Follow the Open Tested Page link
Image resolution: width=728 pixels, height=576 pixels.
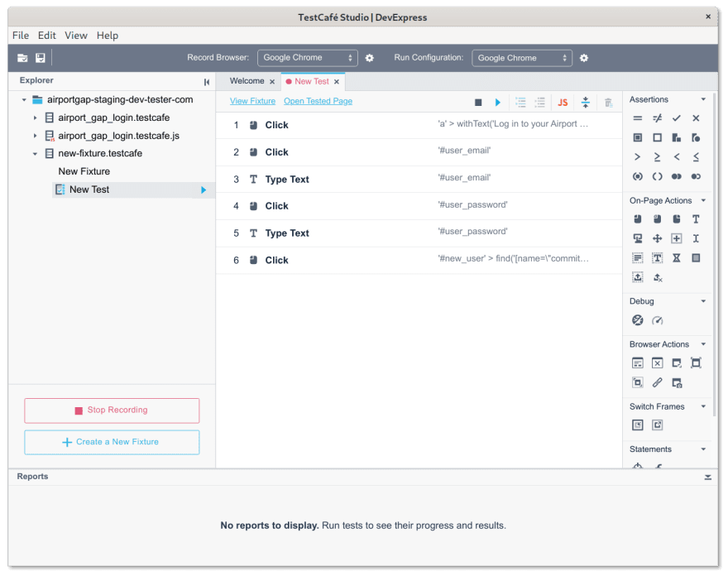coord(318,101)
